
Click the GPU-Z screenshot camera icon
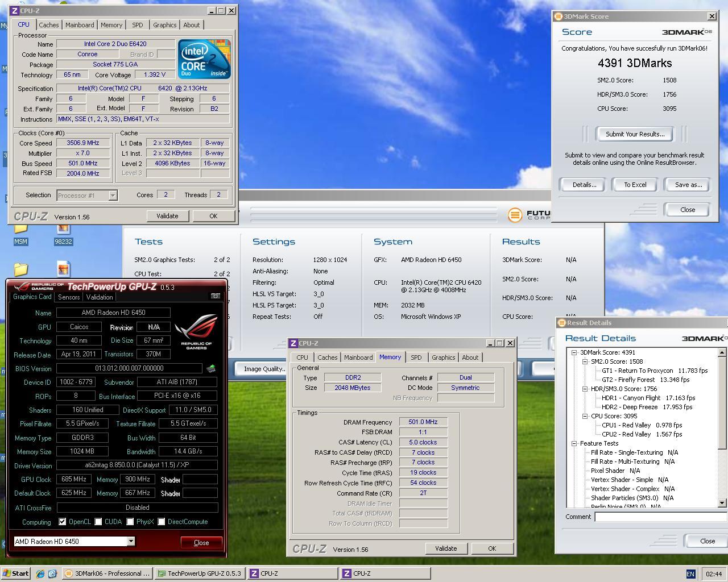point(215,296)
